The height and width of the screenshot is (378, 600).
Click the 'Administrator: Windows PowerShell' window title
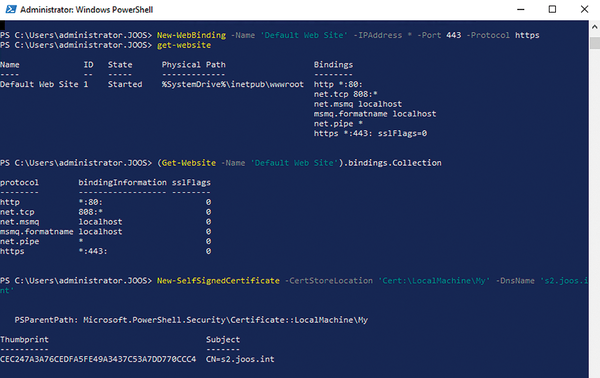point(86,10)
